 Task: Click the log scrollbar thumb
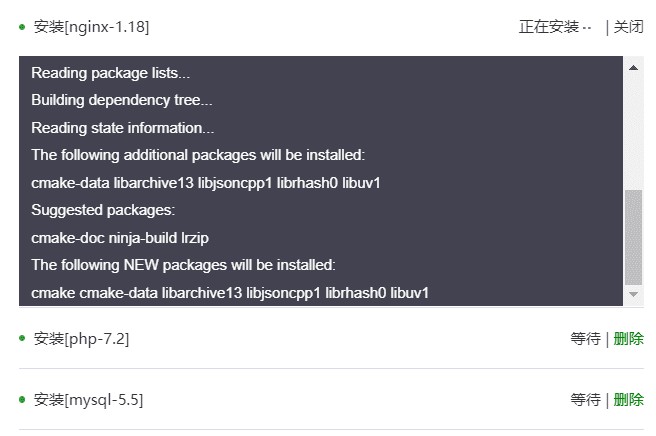pyautogui.click(x=633, y=238)
